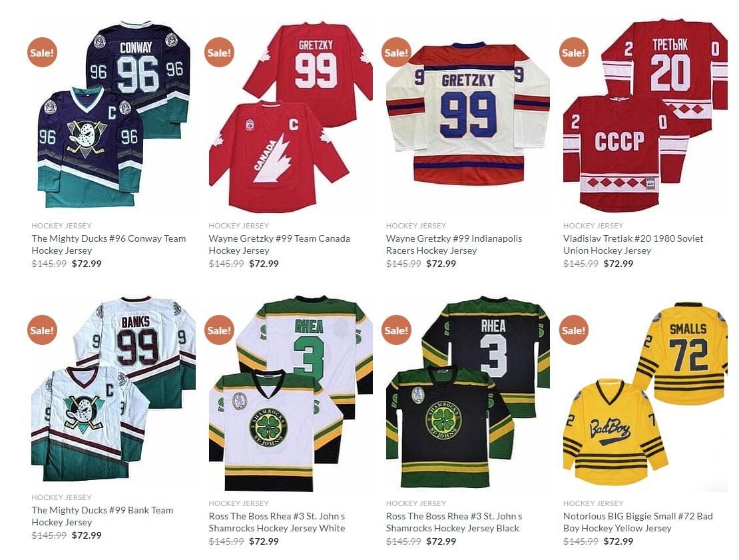Open the yellow Bad Boy Smalls #72 image
This screenshot has width=739, height=560.
pyautogui.click(x=645, y=394)
